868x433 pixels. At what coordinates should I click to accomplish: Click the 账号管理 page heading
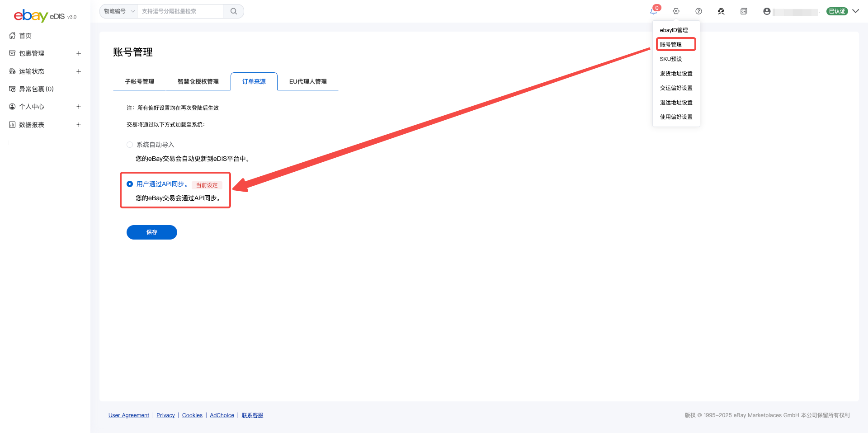[133, 52]
